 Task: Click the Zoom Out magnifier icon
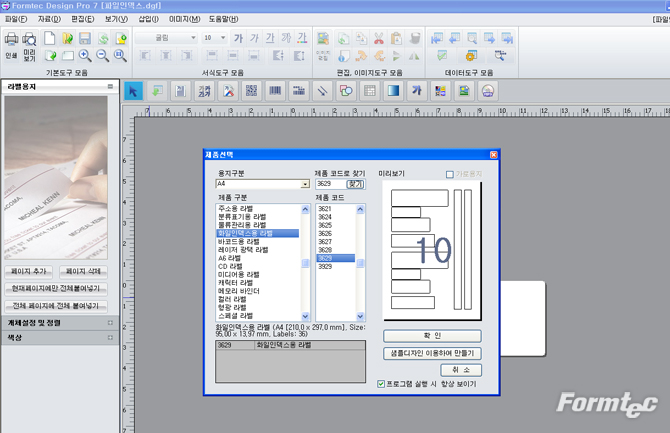(x=103, y=56)
